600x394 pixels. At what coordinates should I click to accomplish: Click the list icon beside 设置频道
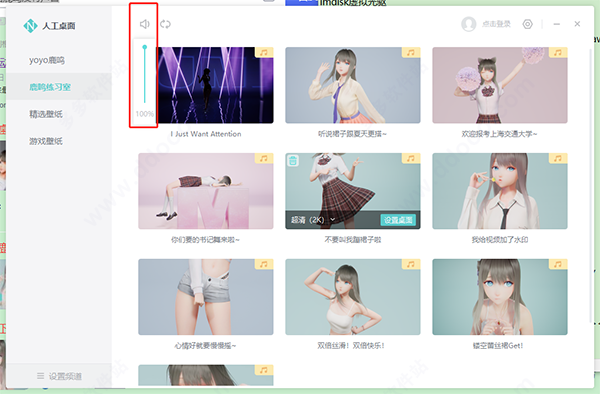tap(40, 376)
